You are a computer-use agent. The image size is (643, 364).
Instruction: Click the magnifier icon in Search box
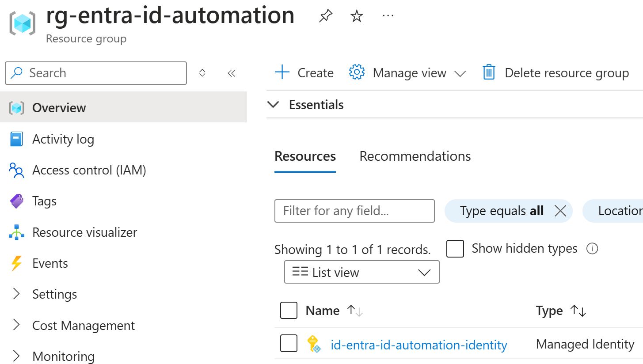[17, 73]
